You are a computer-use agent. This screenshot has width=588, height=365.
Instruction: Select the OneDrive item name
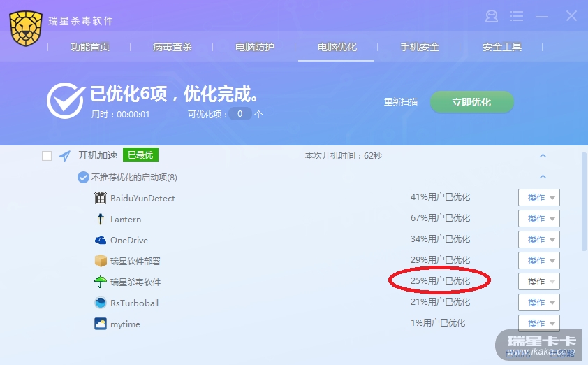click(x=129, y=241)
